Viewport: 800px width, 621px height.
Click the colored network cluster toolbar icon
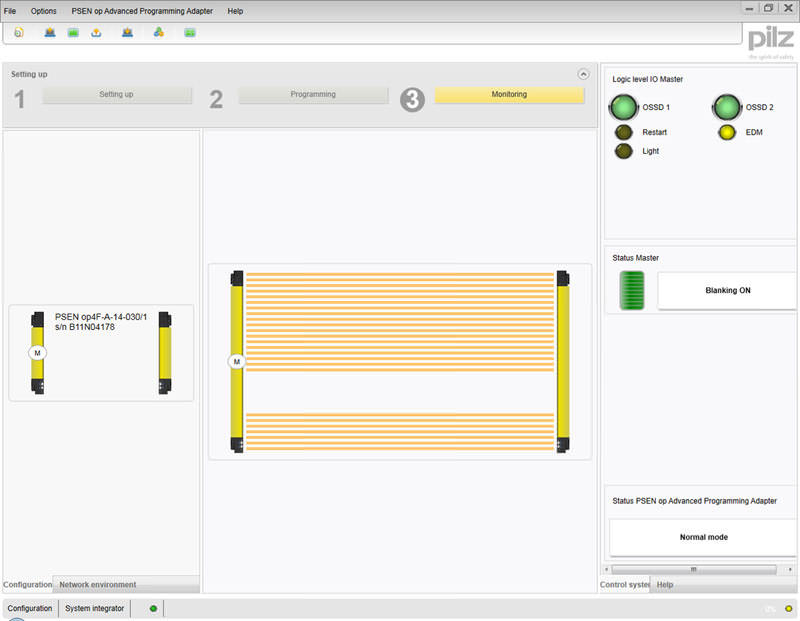159,33
